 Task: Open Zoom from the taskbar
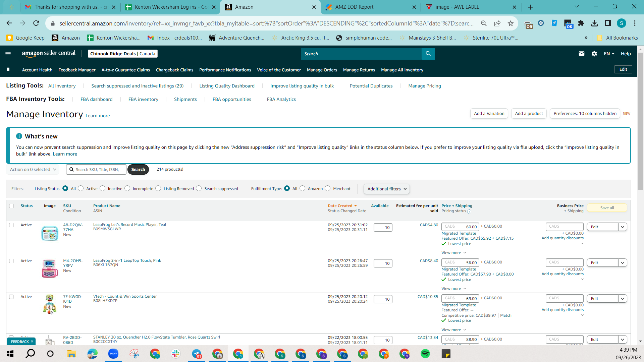coord(113,354)
